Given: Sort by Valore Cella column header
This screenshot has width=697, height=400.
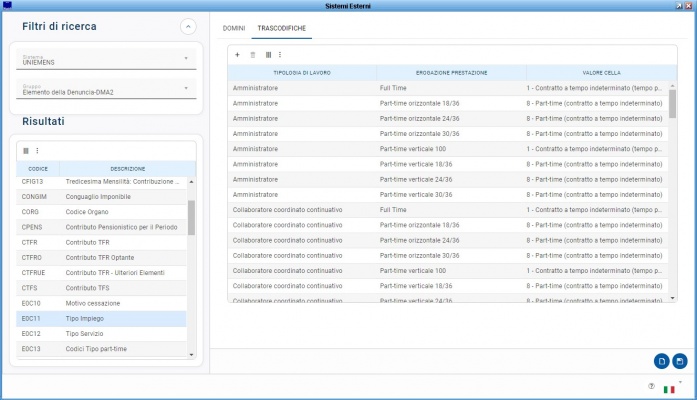Looking at the screenshot, I should point(602,73).
